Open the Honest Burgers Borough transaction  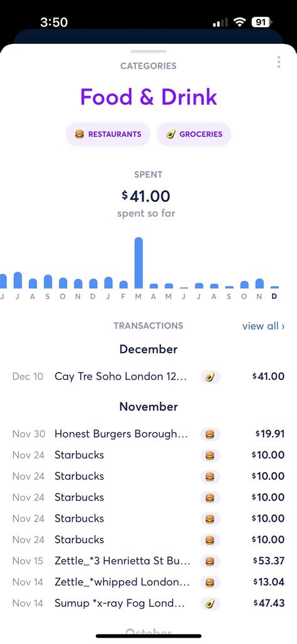[x=148, y=434]
